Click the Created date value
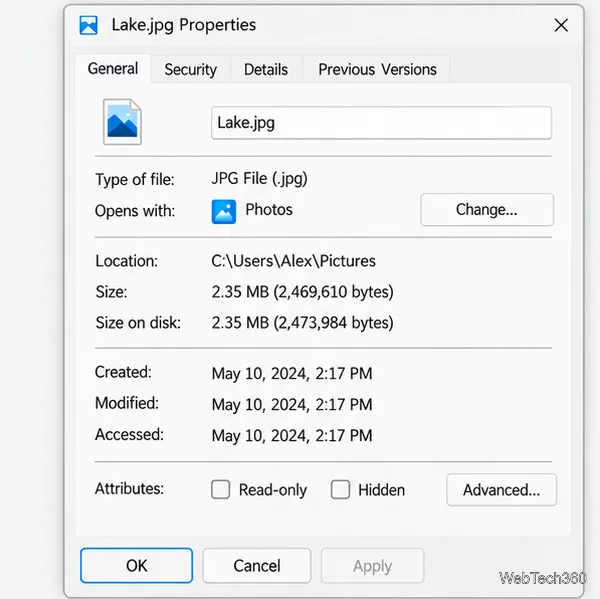The width and height of the screenshot is (600, 599). coord(292,374)
